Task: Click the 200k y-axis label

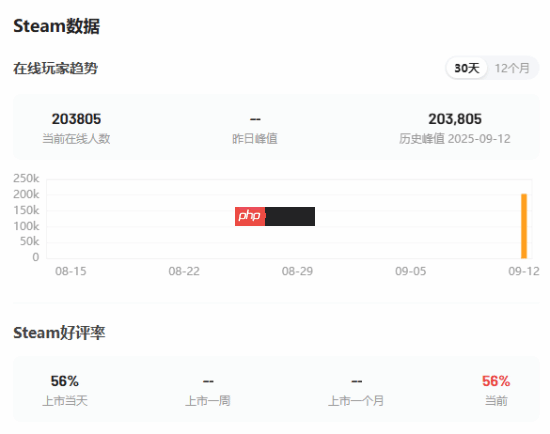Action: 26,194
